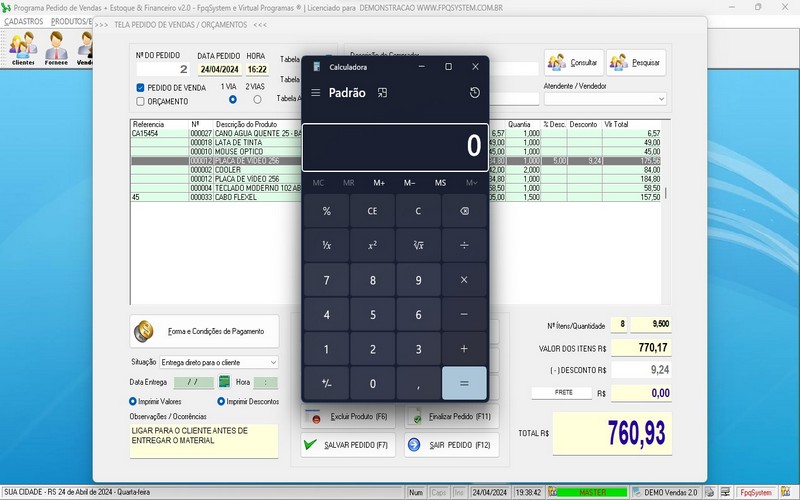Click the SALVAR PEDIDO (F7) button
The image size is (800, 500).
346,444
